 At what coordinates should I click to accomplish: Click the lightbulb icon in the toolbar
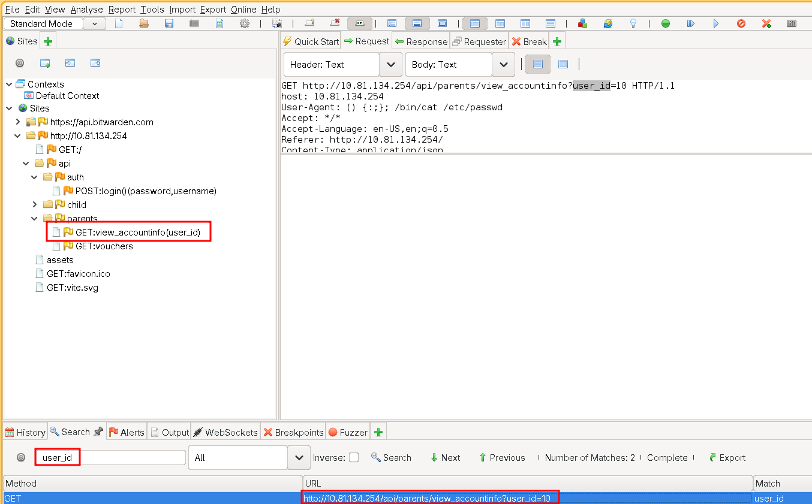633,24
